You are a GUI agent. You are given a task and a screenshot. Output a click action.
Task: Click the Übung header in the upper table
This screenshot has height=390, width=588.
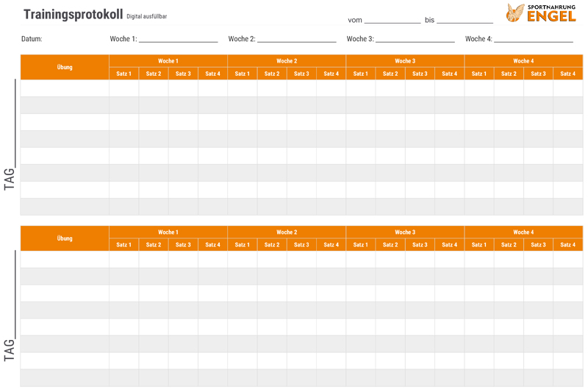(65, 67)
